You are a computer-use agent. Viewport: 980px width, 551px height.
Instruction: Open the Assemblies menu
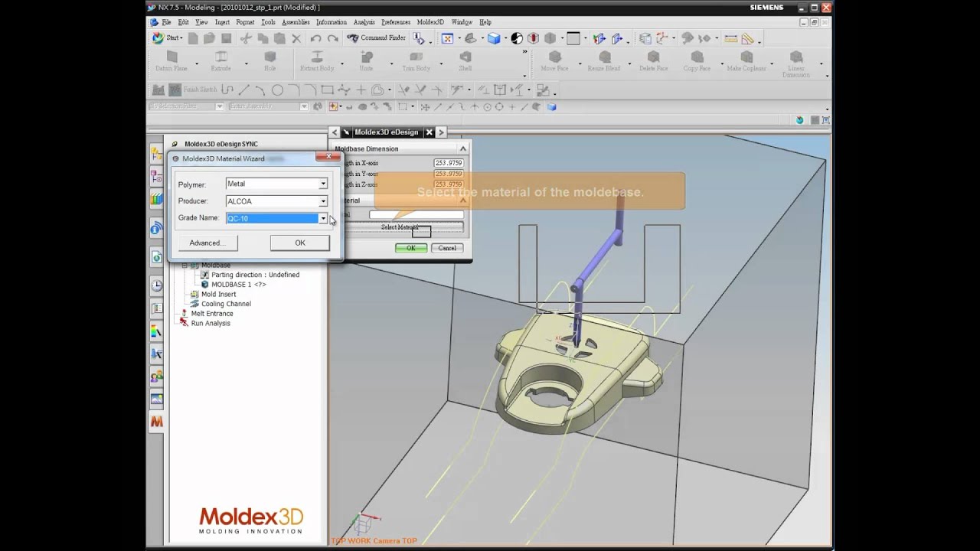[x=296, y=22]
